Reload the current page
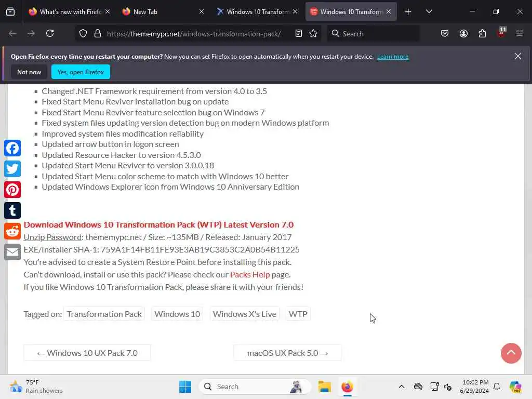Image resolution: width=532 pixels, height=399 pixels. click(50, 34)
